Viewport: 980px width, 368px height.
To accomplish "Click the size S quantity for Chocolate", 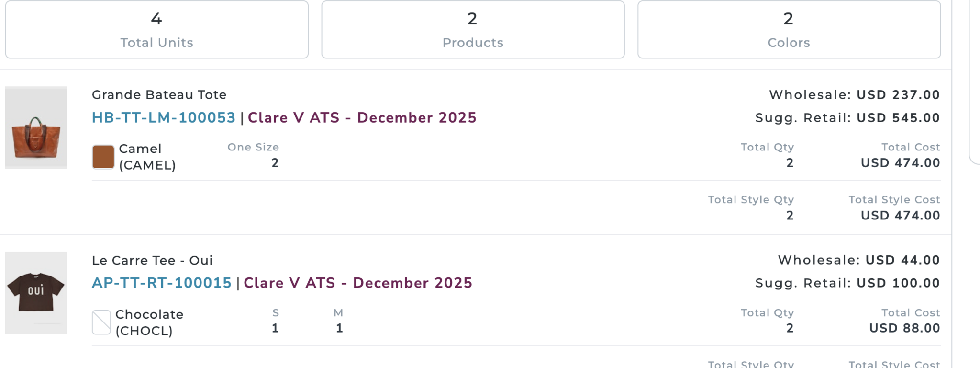I will point(275,328).
